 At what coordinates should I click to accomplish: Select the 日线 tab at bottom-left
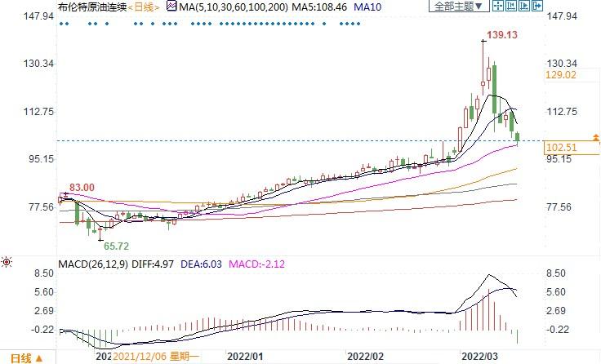[x=20, y=357]
